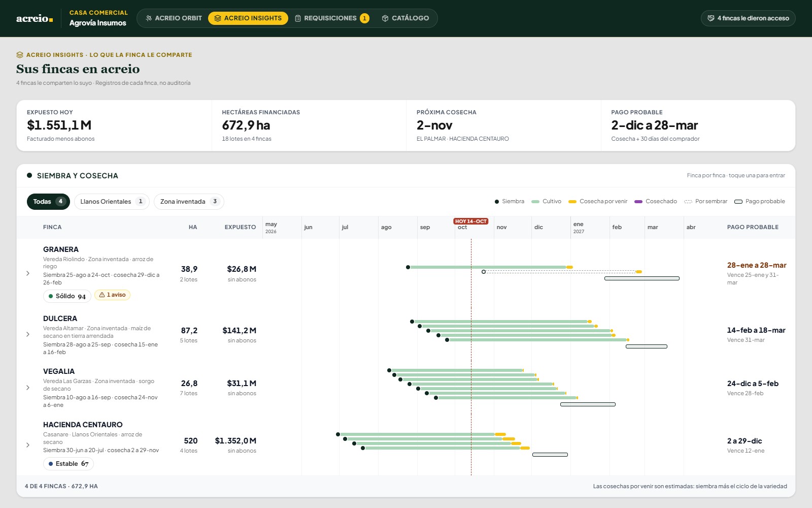812x508 pixels.
Task: Click the 28-ene a 28-mar payment text
Action: coord(757,265)
